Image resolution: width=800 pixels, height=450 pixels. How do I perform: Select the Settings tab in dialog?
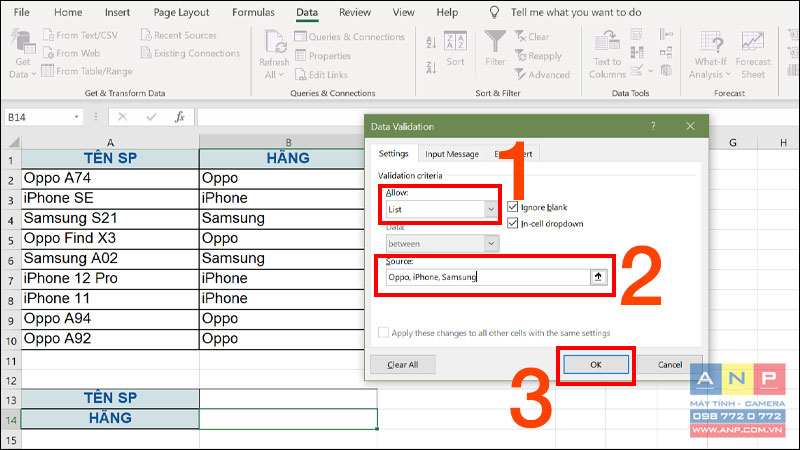point(393,153)
